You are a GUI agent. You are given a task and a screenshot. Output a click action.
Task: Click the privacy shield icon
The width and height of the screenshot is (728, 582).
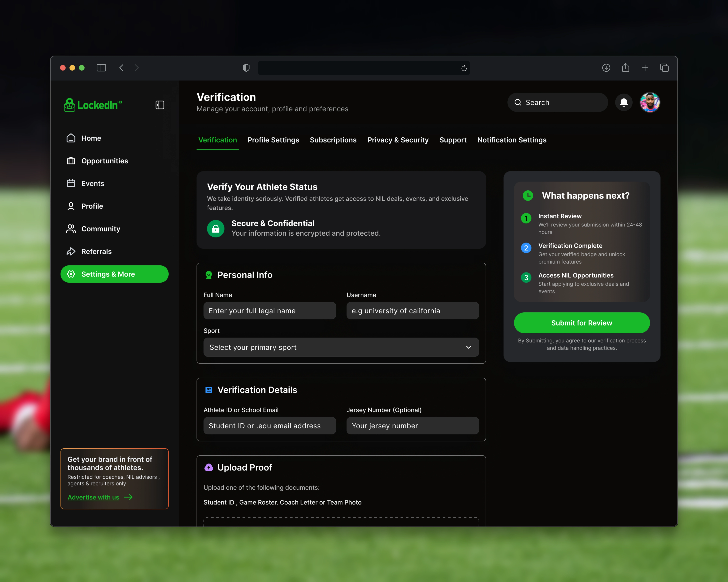pyautogui.click(x=246, y=68)
